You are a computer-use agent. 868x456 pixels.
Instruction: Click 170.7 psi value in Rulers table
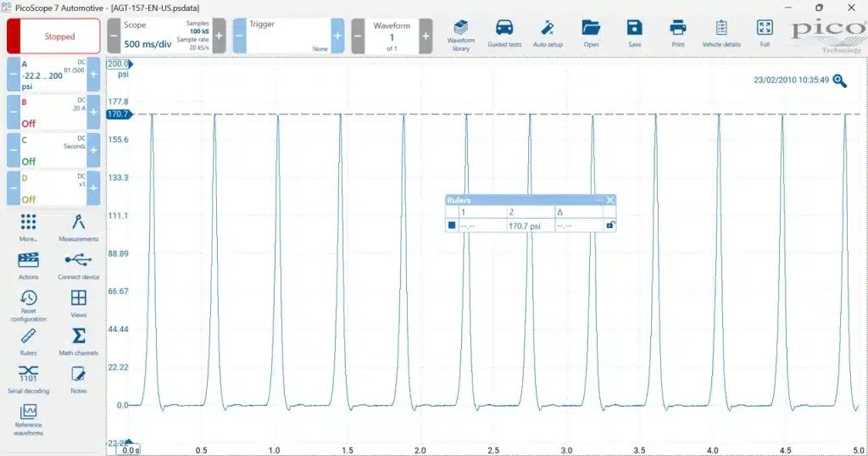pos(524,225)
